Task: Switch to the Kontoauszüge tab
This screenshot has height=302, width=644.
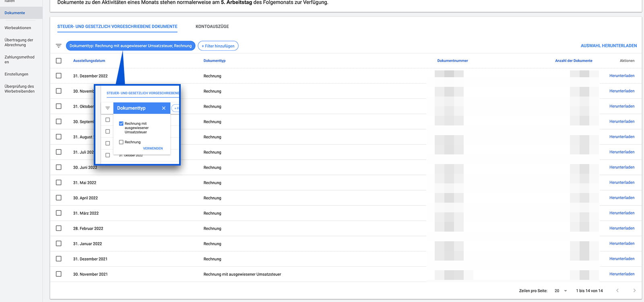Action: (212, 27)
